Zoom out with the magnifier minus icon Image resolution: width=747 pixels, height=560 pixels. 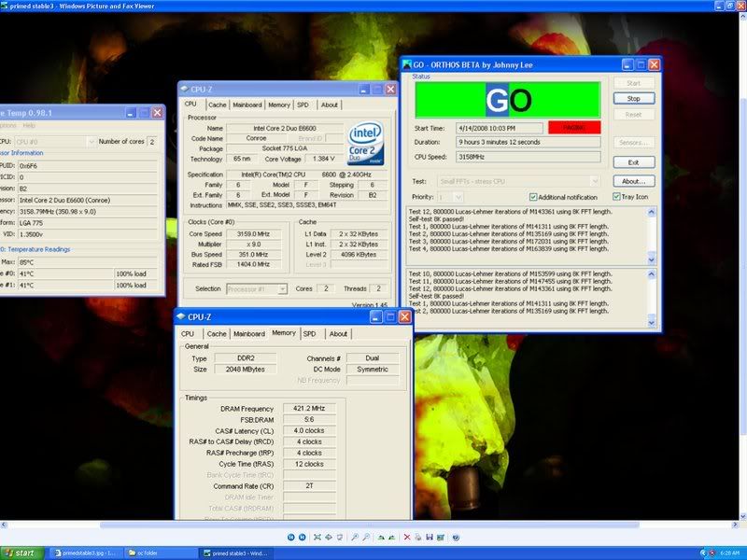pos(366,538)
